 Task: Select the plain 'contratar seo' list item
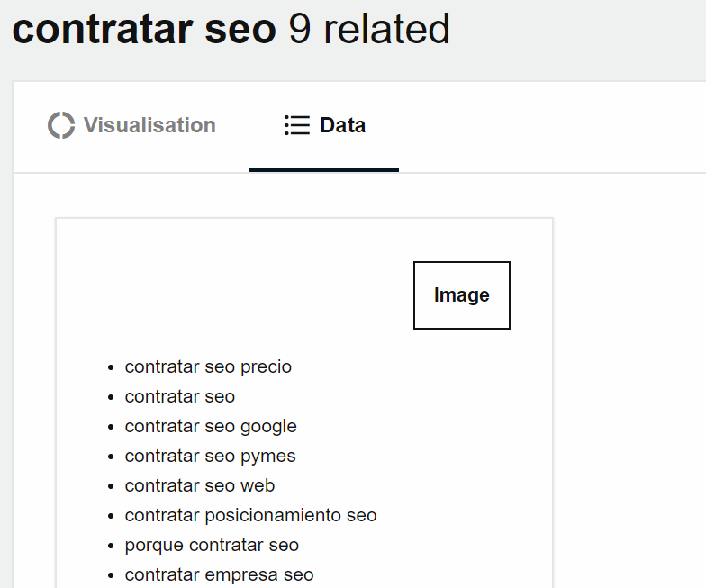[x=180, y=396]
